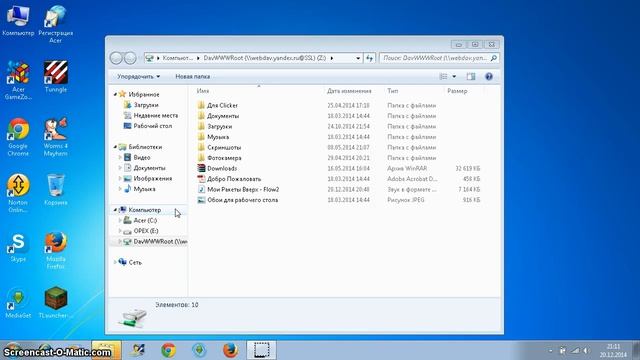The image size is (640, 360).
Task: Click the screen recorder taskbar button
Action: click(x=262, y=350)
